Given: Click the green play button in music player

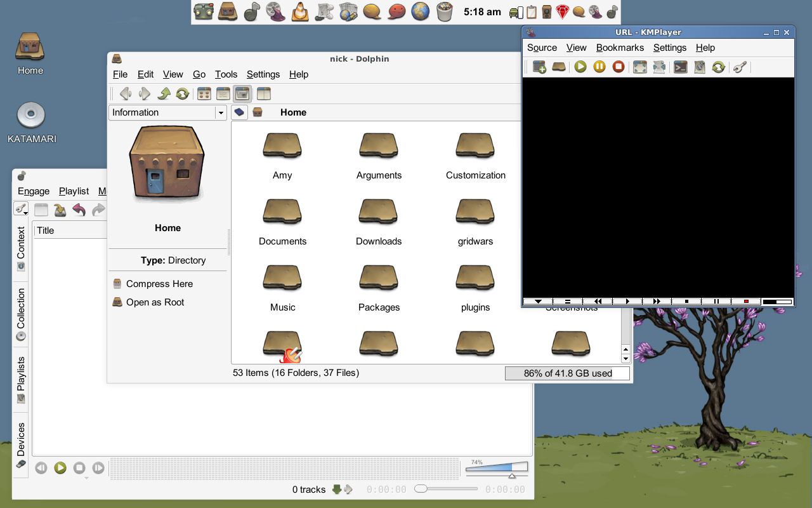Looking at the screenshot, I should 60,468.
